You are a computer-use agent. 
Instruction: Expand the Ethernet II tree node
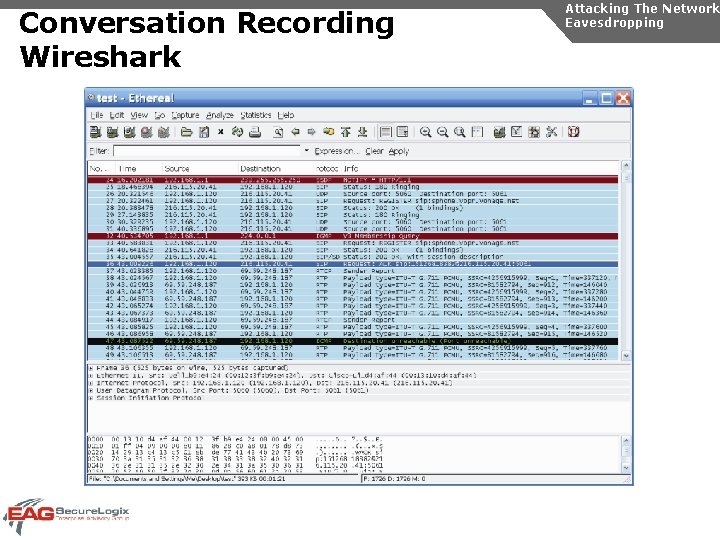pos(91,376)
